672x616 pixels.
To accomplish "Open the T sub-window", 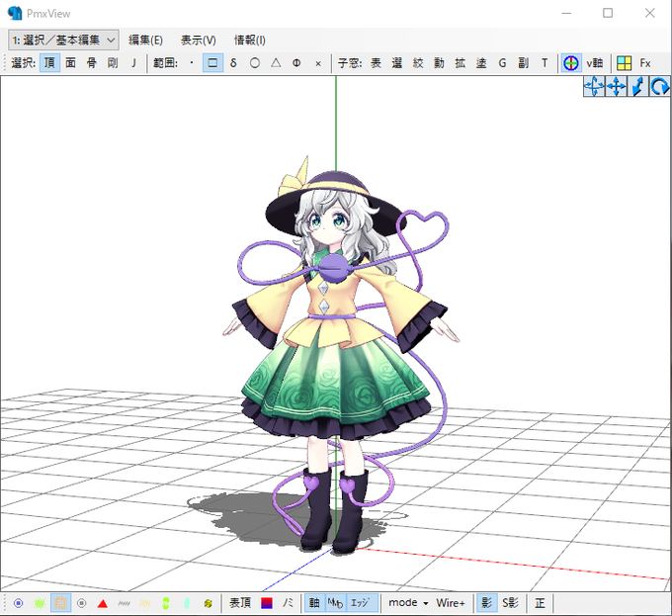I will (x=545, y=63).
